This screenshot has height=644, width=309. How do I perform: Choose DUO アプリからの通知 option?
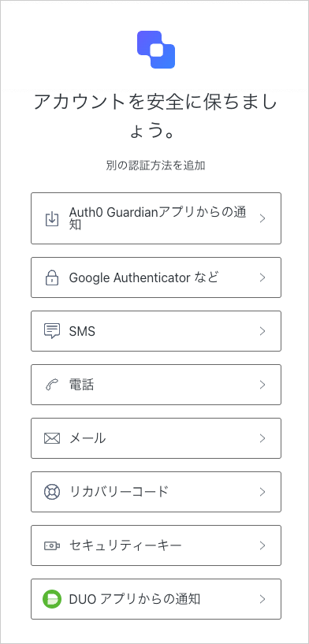156,599
